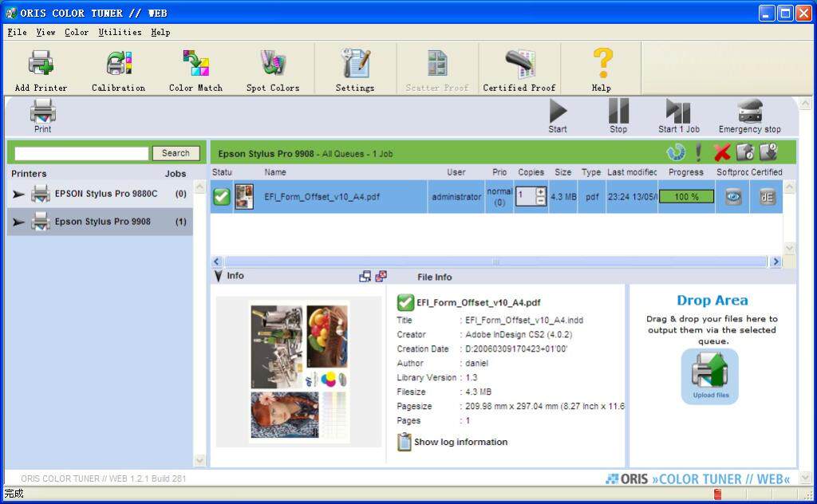Click the Print icon
The height and width of the screenshot is (504, 817).
coord(43,112)
